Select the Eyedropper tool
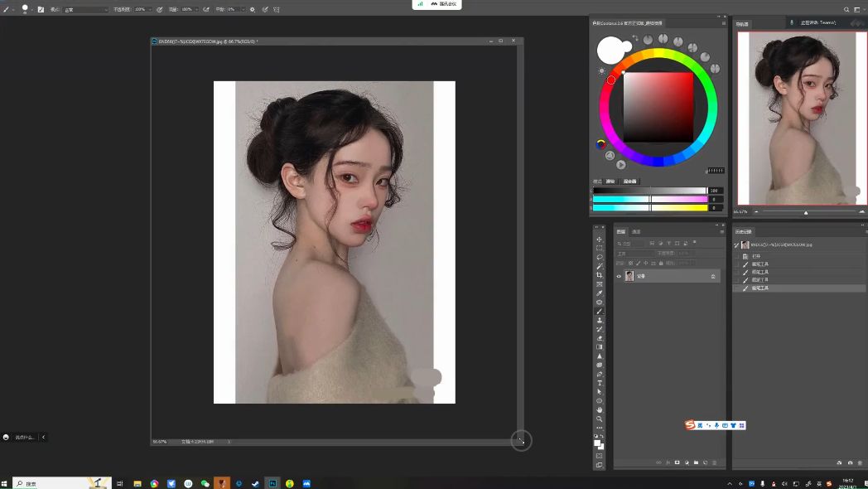Viewport: 868px width, 489px height. (599, 293)
